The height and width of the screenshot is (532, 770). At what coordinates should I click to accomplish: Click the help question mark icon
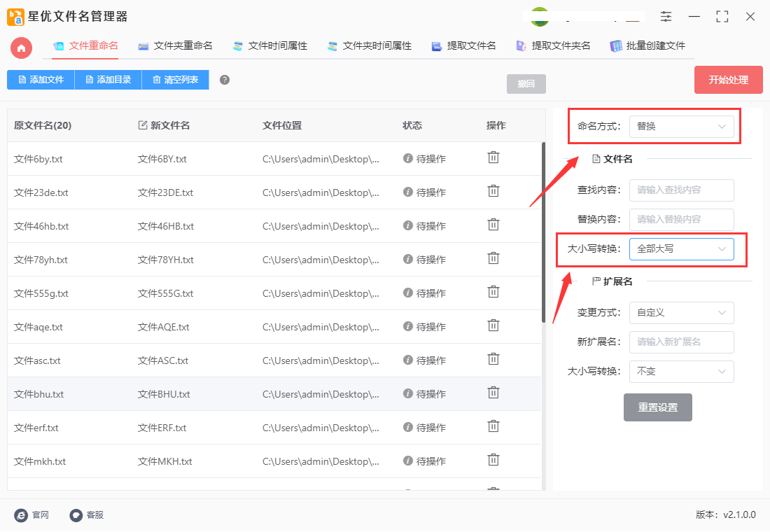click(x=225, y=80)
